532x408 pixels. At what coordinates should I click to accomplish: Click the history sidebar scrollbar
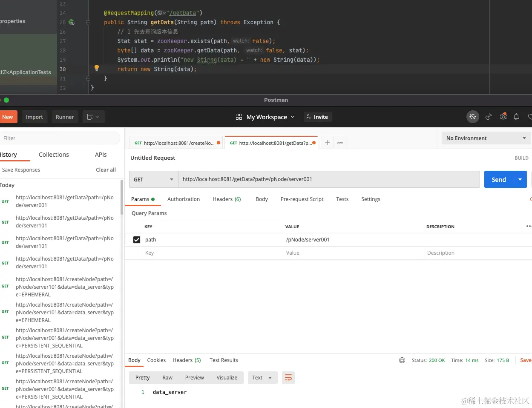pyautogui.click(x=122, y=197)
